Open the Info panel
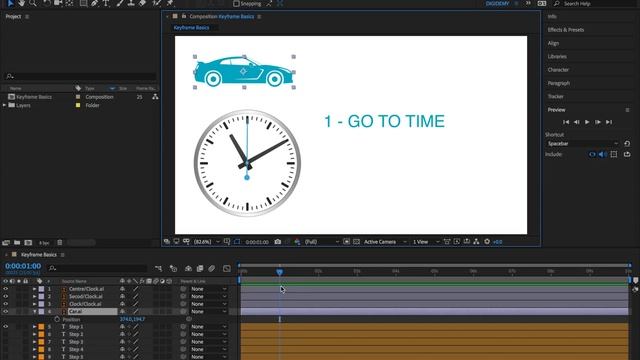The height and width of the screenshot is (360, 640). pyautogui.click(x=552, y=17)
